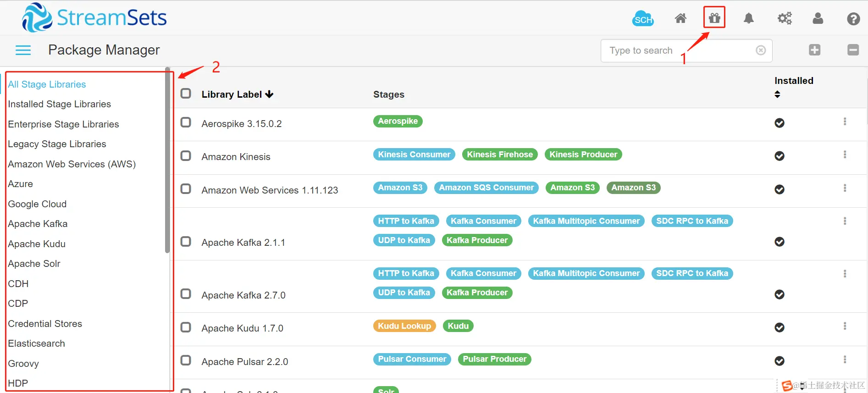Tick the select-all libraries checkbox
The image size is (868, 393).
click(x=186, y=94)
